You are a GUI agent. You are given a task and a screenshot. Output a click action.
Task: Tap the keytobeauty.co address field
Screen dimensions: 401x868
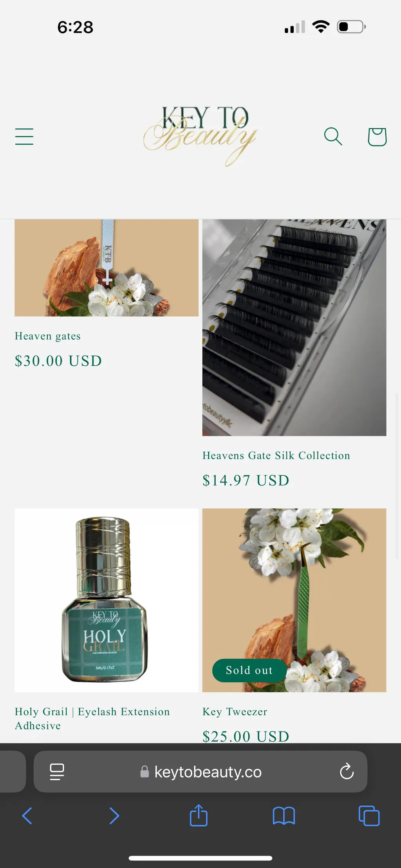[x=200, y=772]
